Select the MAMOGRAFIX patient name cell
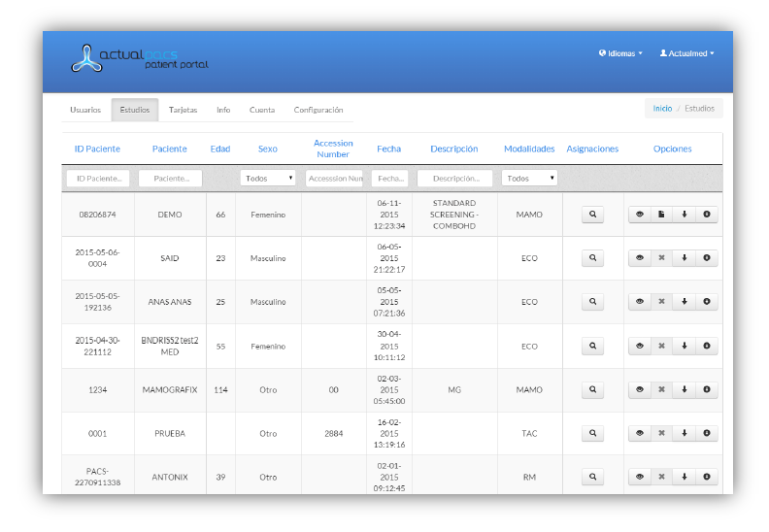This screenshot has width=769, height=532. pyautogui.click(x=170, y=390)
